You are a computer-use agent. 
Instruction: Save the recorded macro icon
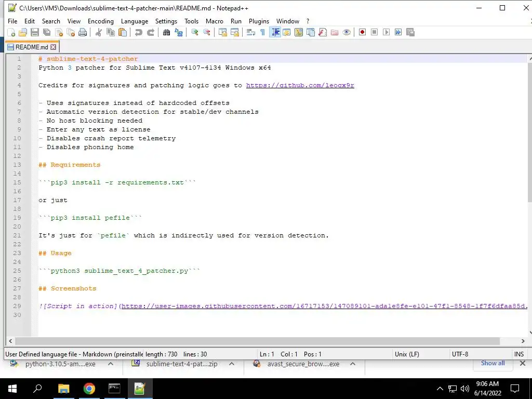point(410,32)
